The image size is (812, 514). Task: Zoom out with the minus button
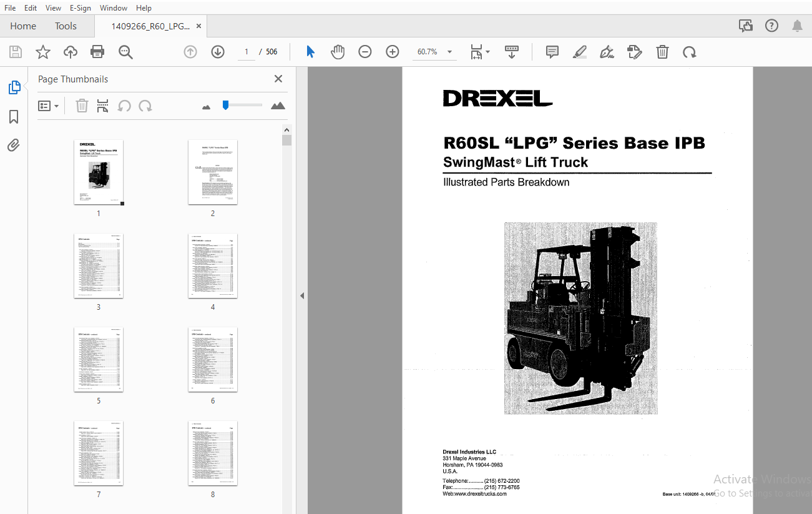point(365,52)
